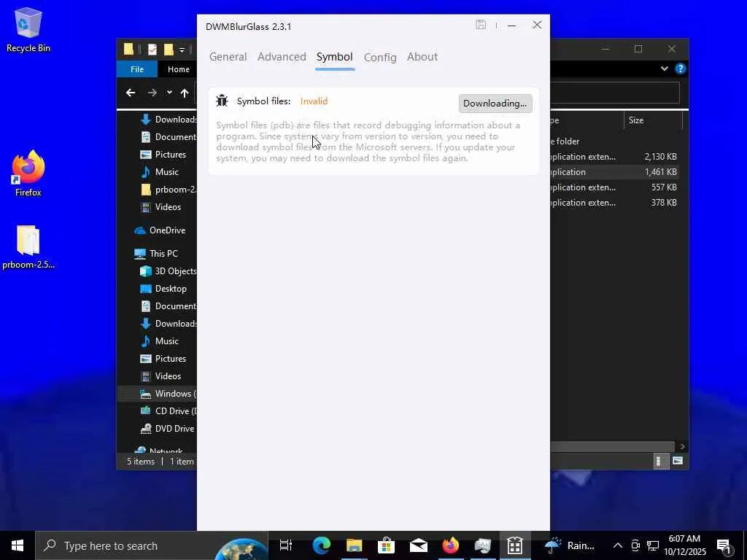
Task: Select Music under quick access in Explorer
Action: [160, 172]
